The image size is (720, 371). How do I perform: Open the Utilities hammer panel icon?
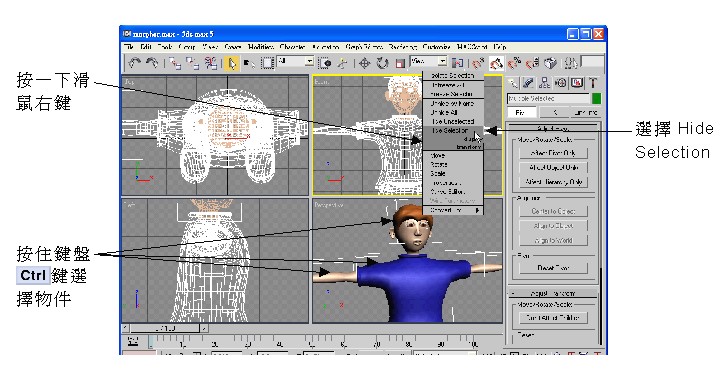pos(594,83)
